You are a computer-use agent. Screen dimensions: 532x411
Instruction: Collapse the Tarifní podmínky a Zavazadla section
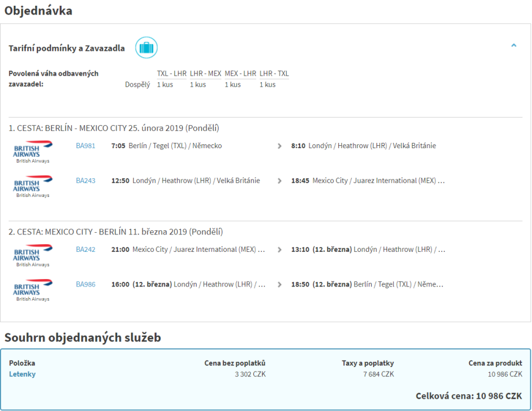click(x=513, y=45)
